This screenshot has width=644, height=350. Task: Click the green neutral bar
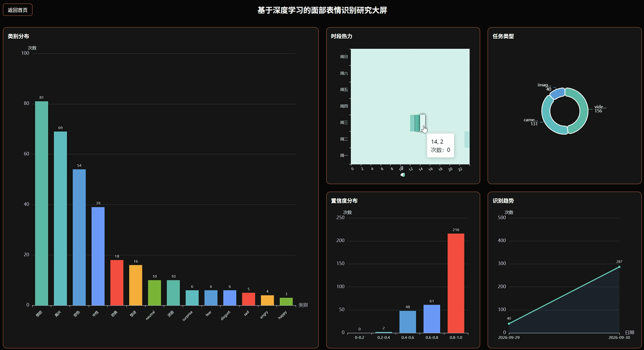pyautogui.click(x=154, y=292)
